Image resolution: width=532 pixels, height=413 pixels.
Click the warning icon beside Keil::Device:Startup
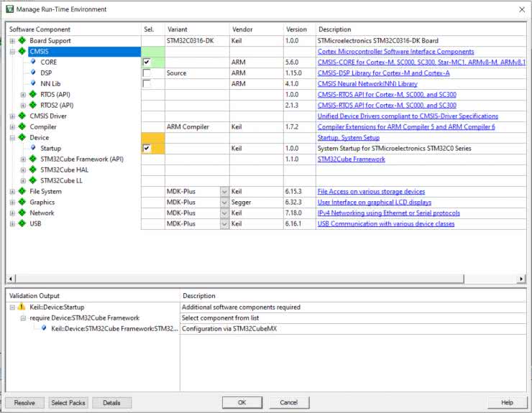click(x=22, y=307)
